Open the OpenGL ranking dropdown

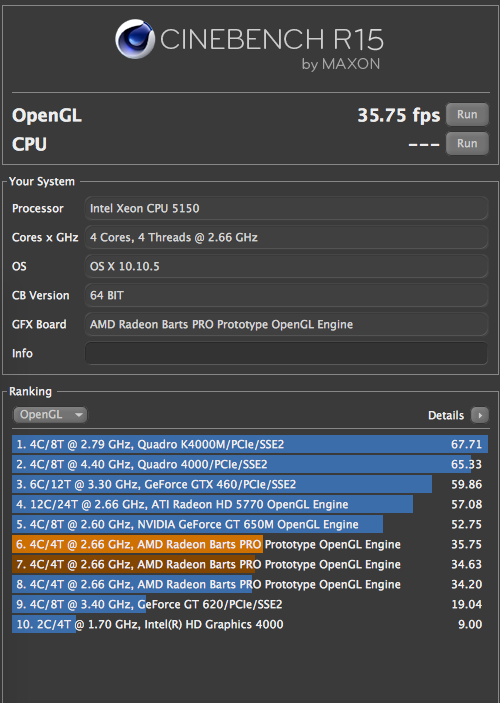pos(50,415)
